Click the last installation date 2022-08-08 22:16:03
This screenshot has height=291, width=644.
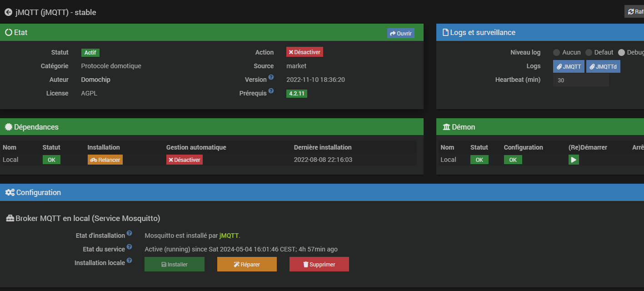(x=323, y=160)
